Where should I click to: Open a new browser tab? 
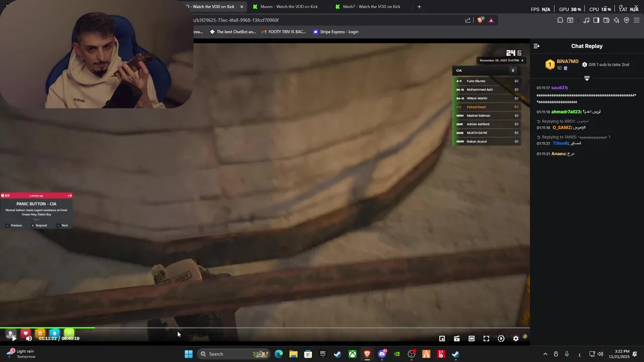click(x=419, y=7)
